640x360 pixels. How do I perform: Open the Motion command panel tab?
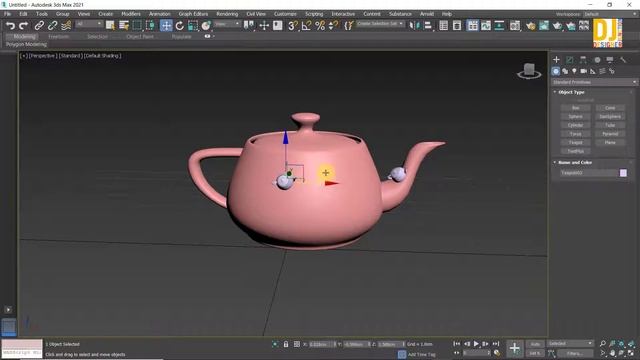(597, 60)
